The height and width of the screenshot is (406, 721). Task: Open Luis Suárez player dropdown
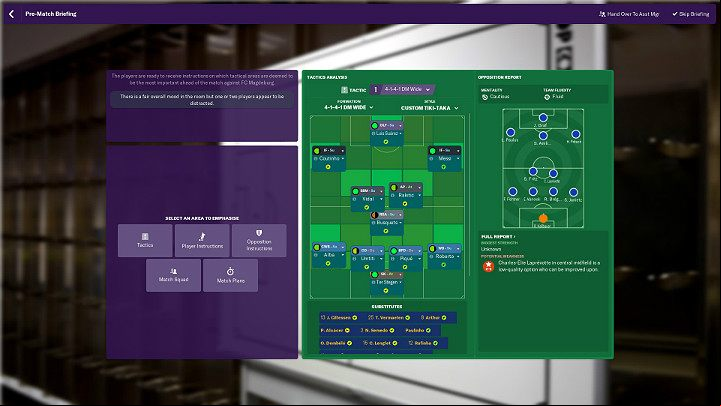point(401,133)
